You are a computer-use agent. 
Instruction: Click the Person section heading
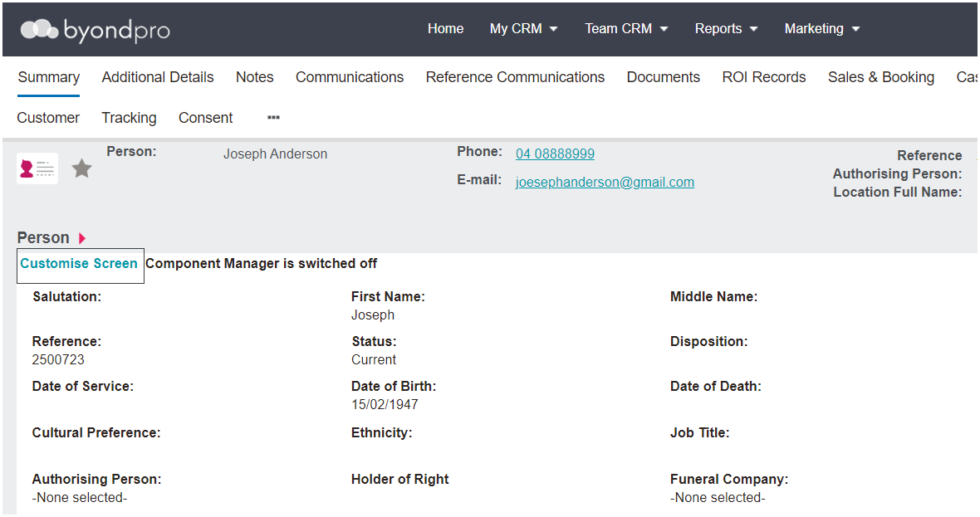click(x=43, y=238)
